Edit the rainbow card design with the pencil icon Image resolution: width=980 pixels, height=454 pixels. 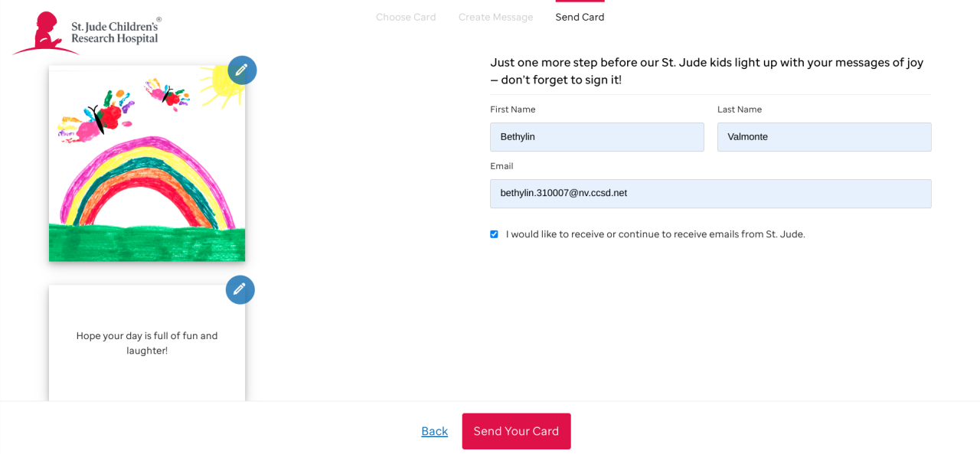[x=242, y=70]
